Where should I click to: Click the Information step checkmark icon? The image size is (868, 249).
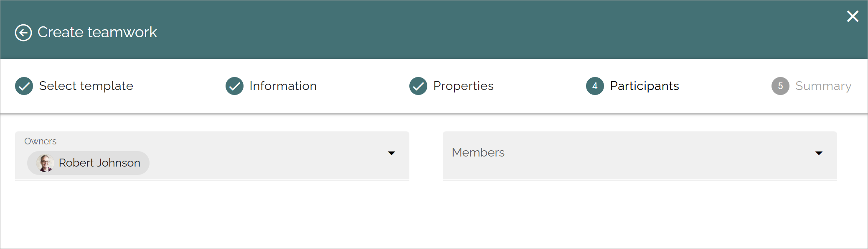235,86
